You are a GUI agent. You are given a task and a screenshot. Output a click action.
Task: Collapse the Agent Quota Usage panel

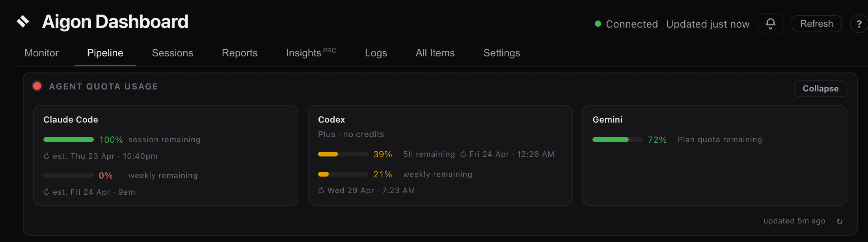coord(820,88)
